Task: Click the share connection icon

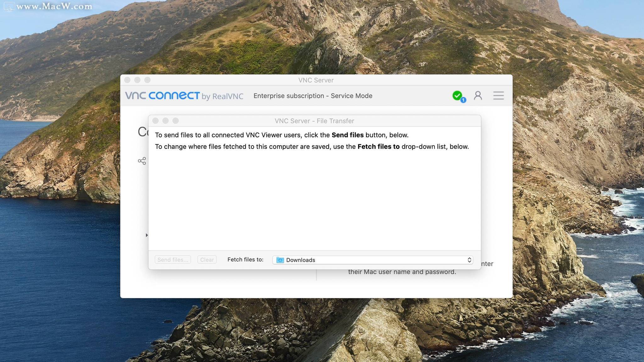Action: pyautogui.click(x=142, y=161)
